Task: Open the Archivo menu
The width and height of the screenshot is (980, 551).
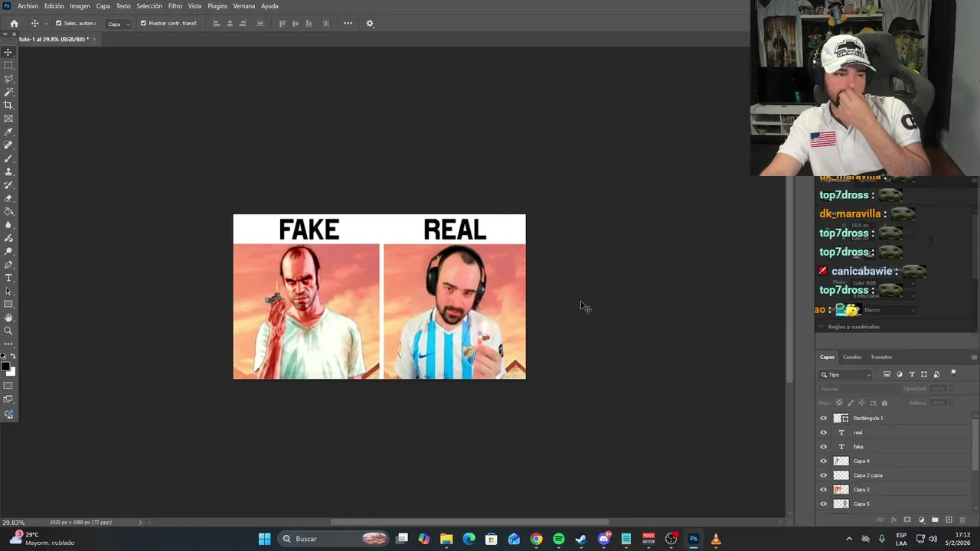Action: click(x=28, y=6)
